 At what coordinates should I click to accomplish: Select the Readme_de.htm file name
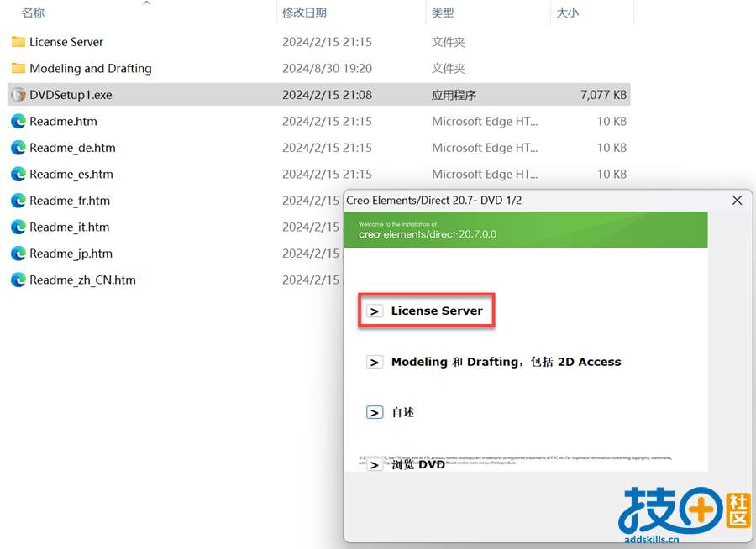click(x=72, y=148)
